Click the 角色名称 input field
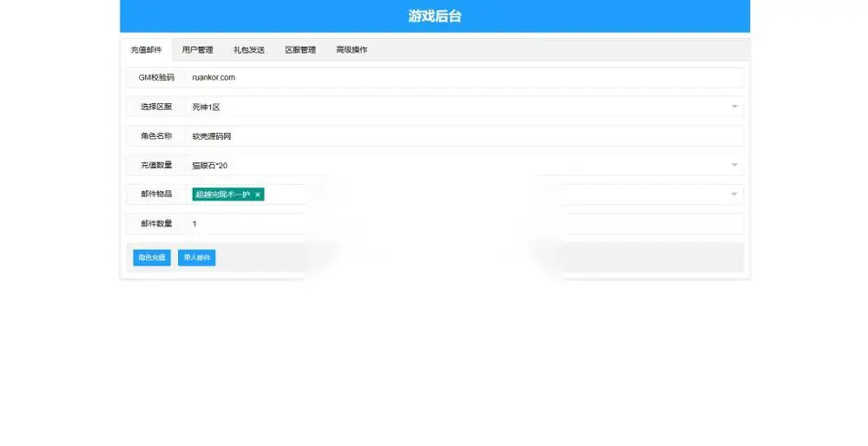 (x=464, y=136)
